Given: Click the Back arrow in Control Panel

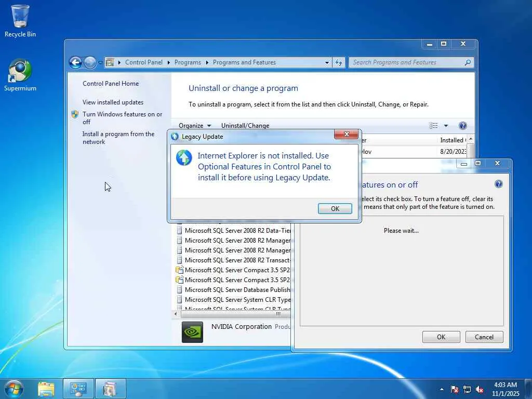Looking at the screenshot, I should [x=75, y=62].
